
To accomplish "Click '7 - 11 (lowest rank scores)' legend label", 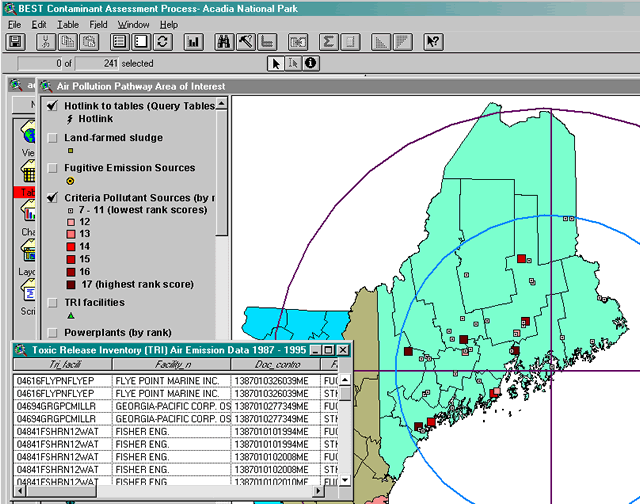I will coord(143,210).
